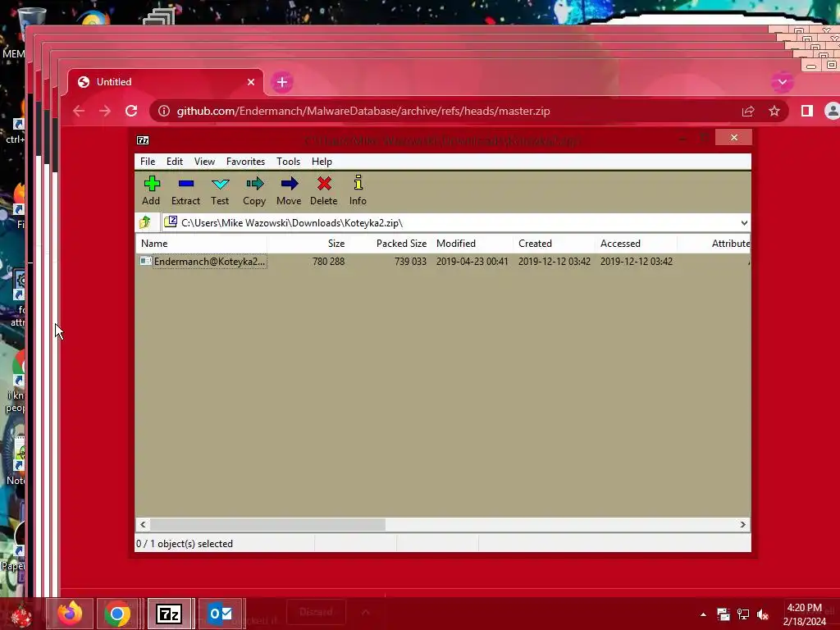
Task: Go up one folder level in 7-Zip
Action: (x=145, y=222)
